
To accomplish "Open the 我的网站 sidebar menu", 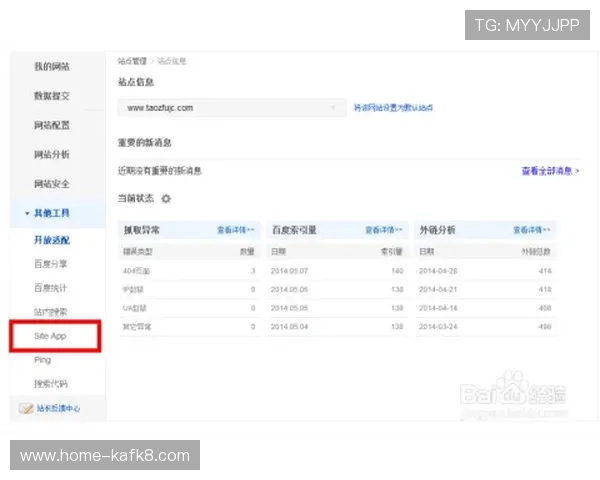I will 52,67.
